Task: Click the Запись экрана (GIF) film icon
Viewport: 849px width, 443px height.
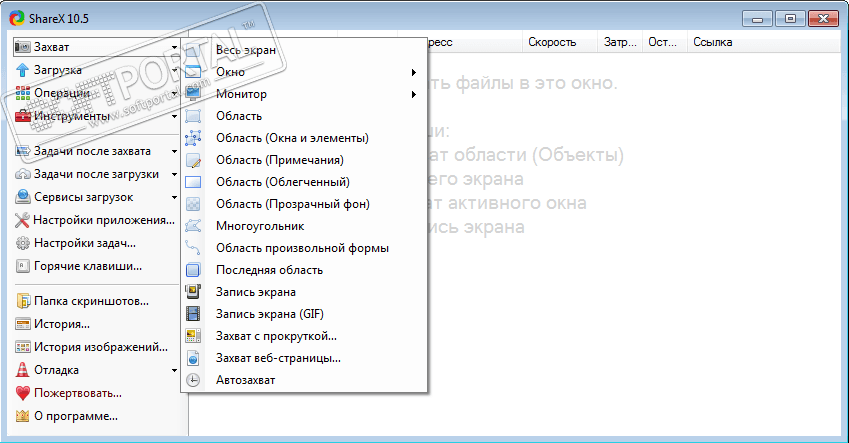Action: point(193,314)
